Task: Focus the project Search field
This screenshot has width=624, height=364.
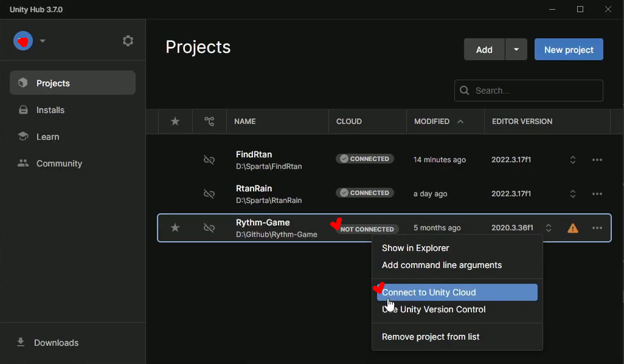Action: [529, 91]
